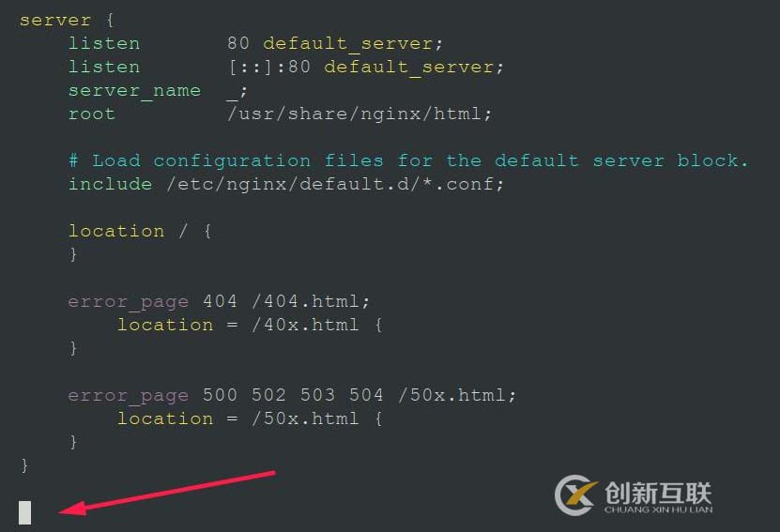Click the error_page 500 directive
Viewport: 780px width, 532px height.
click(152, 396)
